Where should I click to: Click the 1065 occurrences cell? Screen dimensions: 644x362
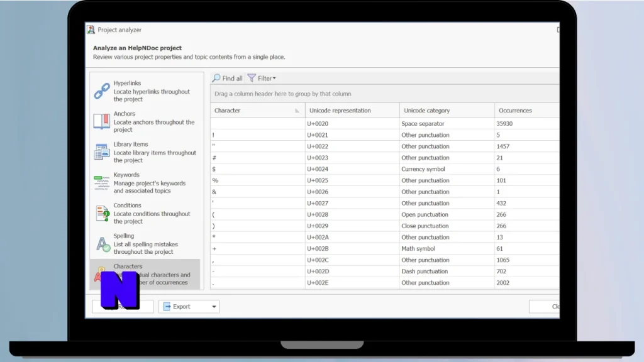pos(527,260)
